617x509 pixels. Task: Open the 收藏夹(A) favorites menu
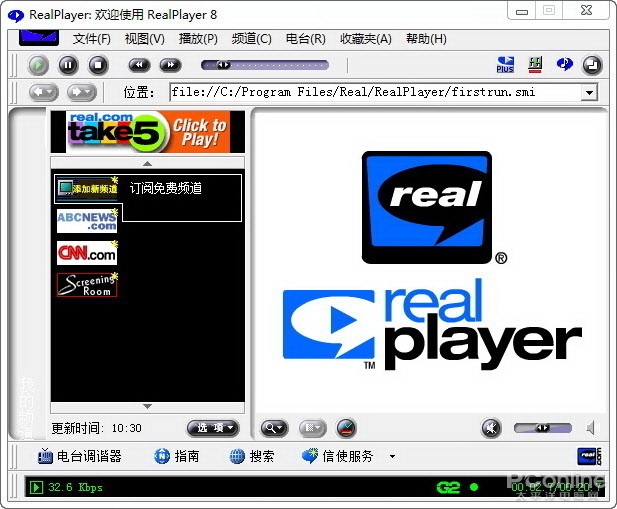(x=366, y=39)
